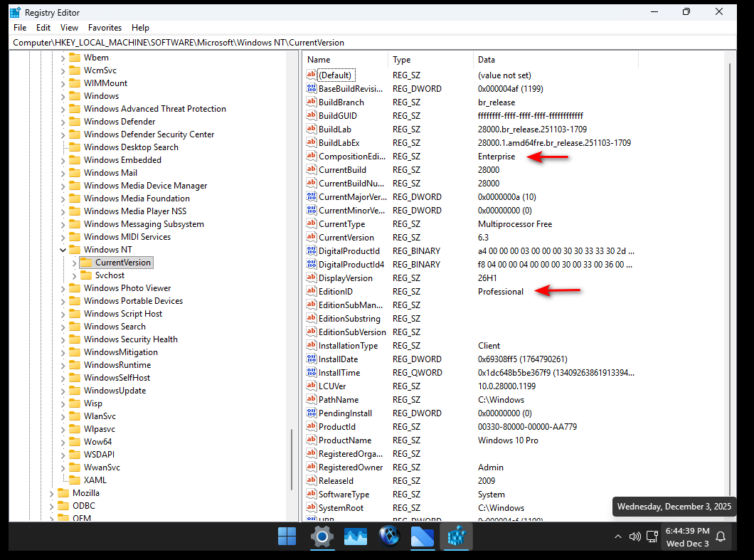Viewport: 754px width, 560px height.
Task: Select the Windows Media Player NSS key
Action: pyautogui.click(x=135, y=211)
